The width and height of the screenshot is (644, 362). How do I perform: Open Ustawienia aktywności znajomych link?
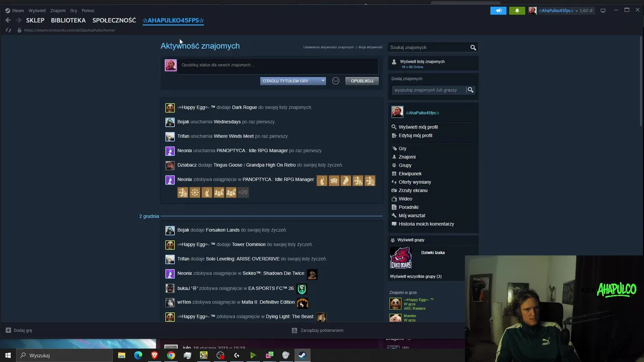pyautogui.click(x=329, y=47)
